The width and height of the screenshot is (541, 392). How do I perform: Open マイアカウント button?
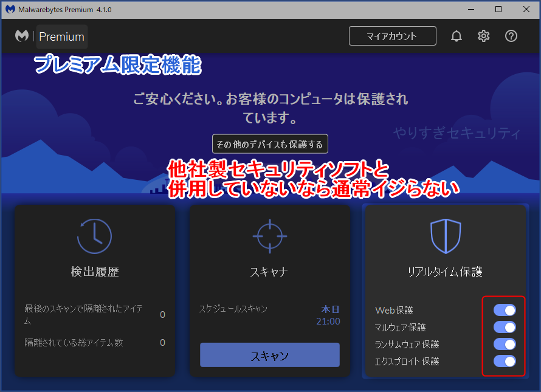[392, 36]
